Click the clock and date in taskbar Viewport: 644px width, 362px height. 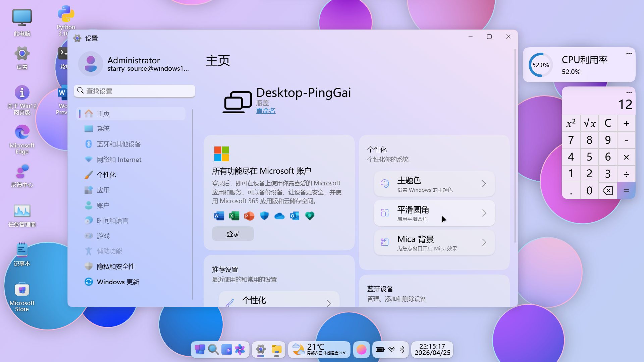432,350
